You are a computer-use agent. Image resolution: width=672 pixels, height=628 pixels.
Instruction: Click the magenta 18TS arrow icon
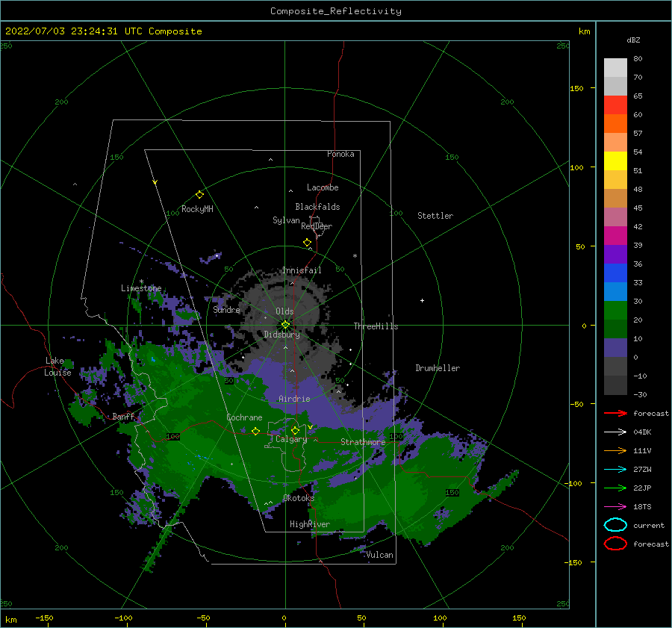pyautogui.click(x=615, y=507)
